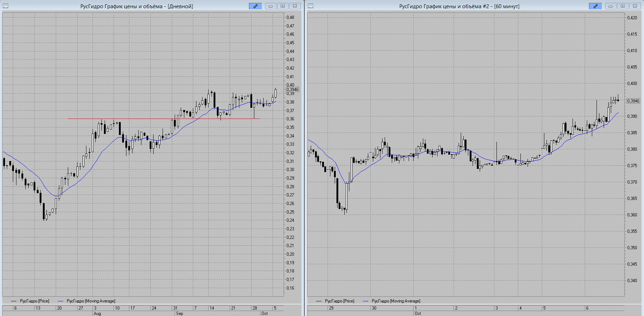Minimize the Дневной chart window
The height and width of the screenshot is (316, 644).
pyautogui.click(x=270, y=6)
